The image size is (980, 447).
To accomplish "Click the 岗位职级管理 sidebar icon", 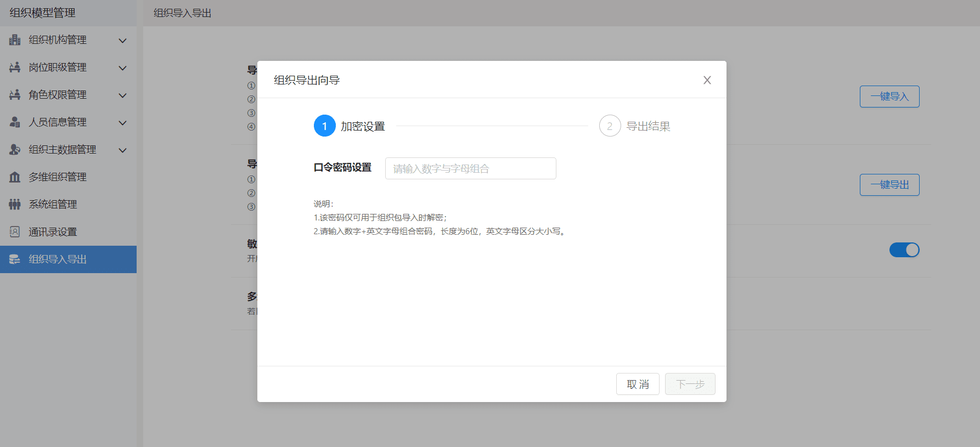I will point(15,67).
